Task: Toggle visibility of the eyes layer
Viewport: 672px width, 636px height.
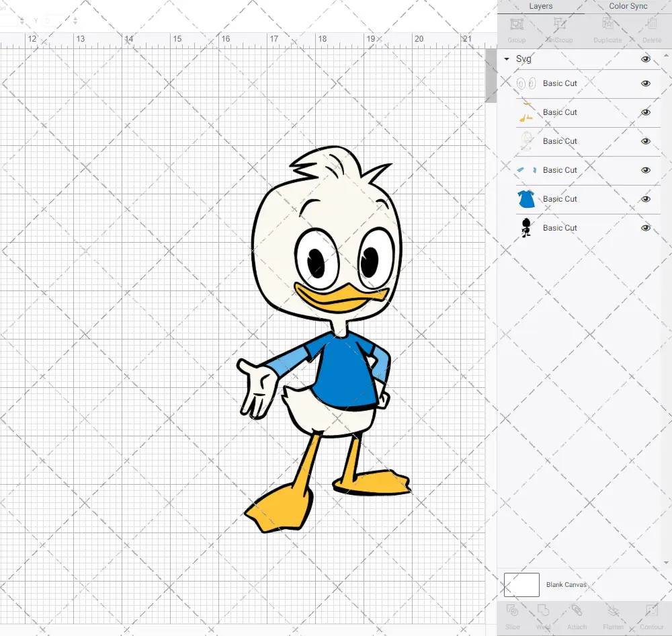Action: pos(645,83)
